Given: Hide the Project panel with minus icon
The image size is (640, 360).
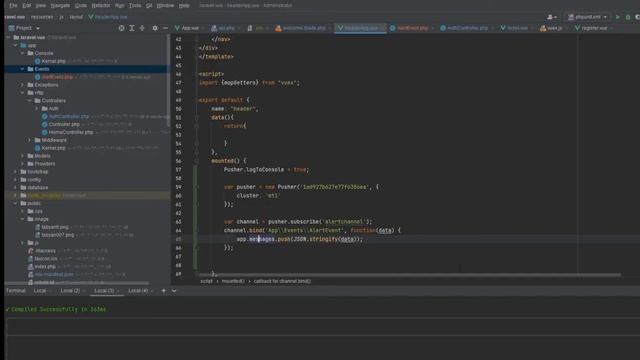Looking at the screenshot, I should [165, 28].
